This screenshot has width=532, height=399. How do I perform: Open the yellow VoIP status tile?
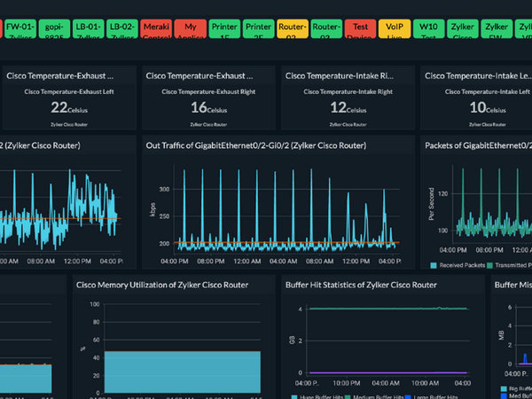(x=395, y=29)
